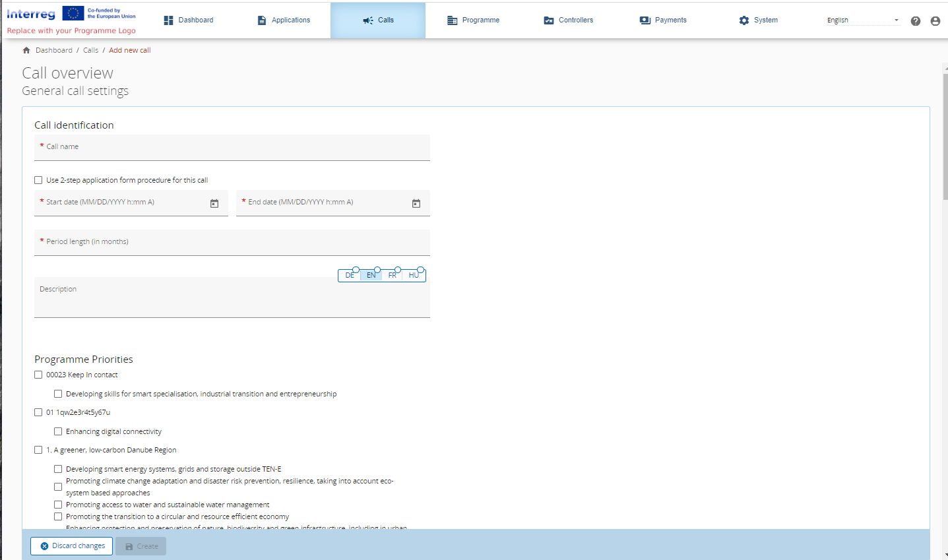Open the Programme menu tab
This screenshot has width=948, height=560.
[473, 20]
